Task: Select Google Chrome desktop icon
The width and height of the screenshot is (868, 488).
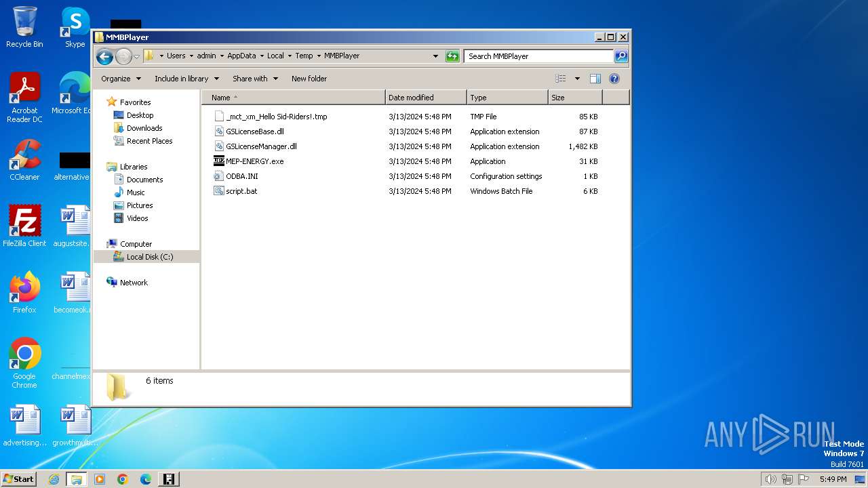Action: (24, 363)
